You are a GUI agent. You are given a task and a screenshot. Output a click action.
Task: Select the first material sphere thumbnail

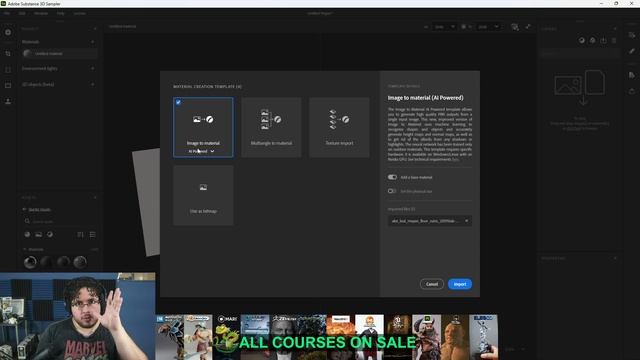30,262
